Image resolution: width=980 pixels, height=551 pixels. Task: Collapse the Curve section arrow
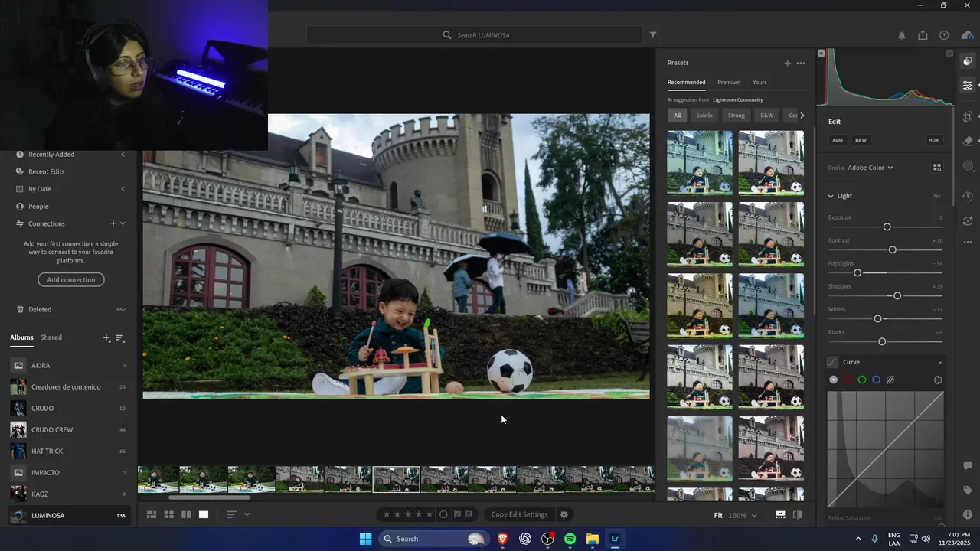click(939, 363)
